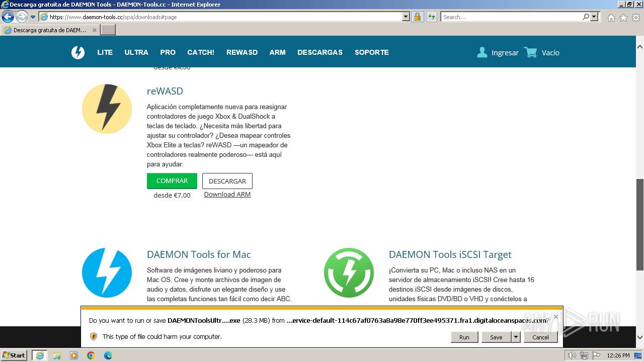Click Run in the download bar

(x=464, y=337)
